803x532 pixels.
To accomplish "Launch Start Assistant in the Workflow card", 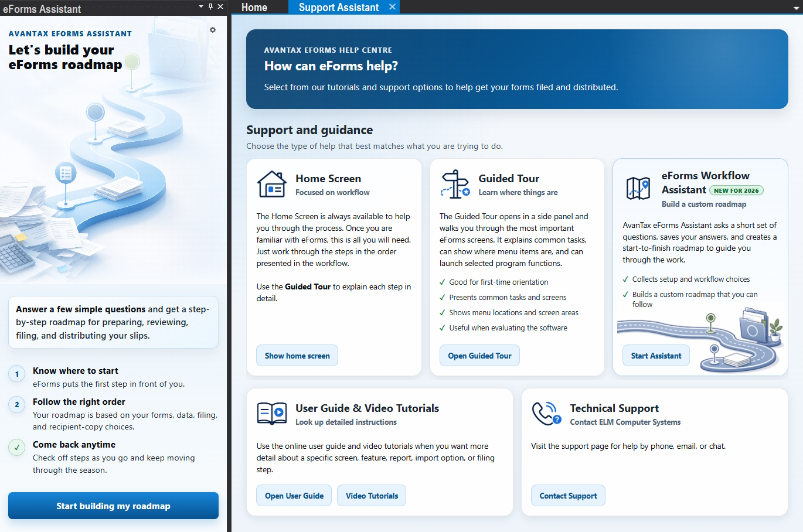I will [x=656, y=356].
